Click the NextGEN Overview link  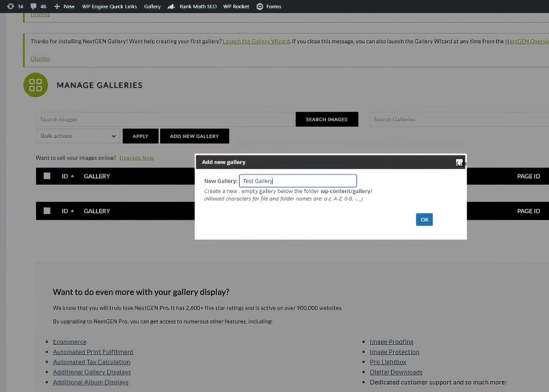[x=527, y=41]
